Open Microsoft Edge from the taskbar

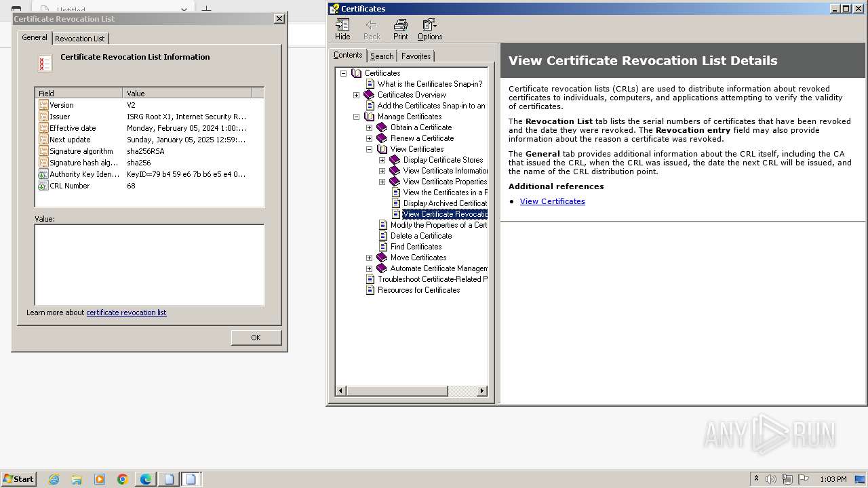tap(146, 479)
